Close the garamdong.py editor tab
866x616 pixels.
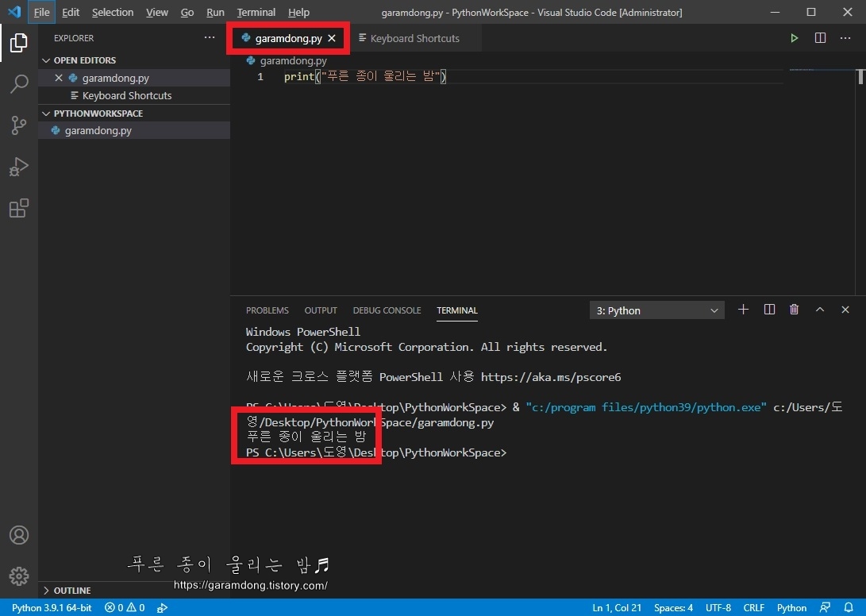click(x=331, y=38)
